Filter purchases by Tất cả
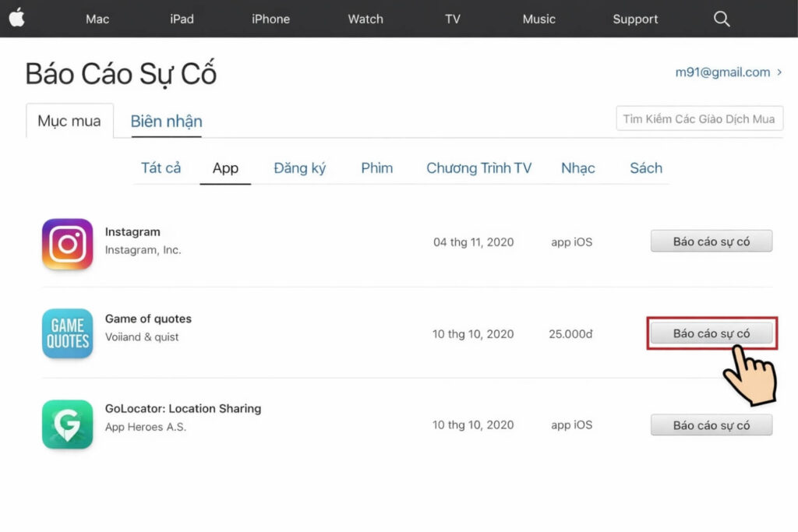The image size is (798, 532). click(161, 167)
